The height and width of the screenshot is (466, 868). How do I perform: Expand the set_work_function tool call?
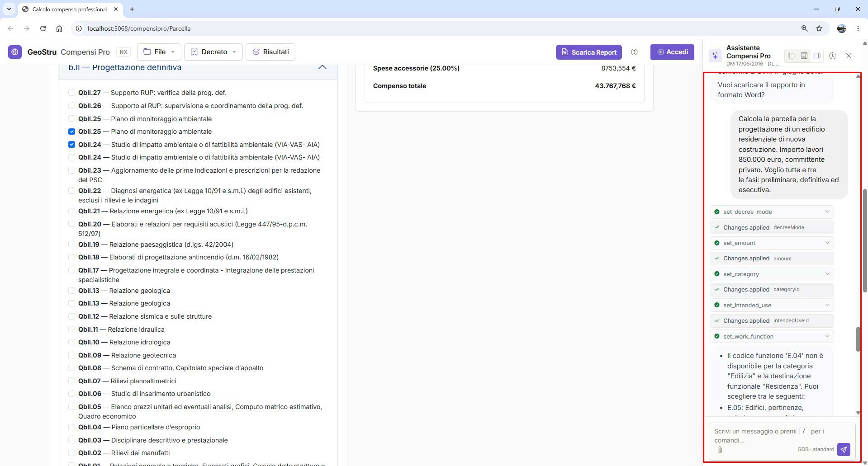772,336
